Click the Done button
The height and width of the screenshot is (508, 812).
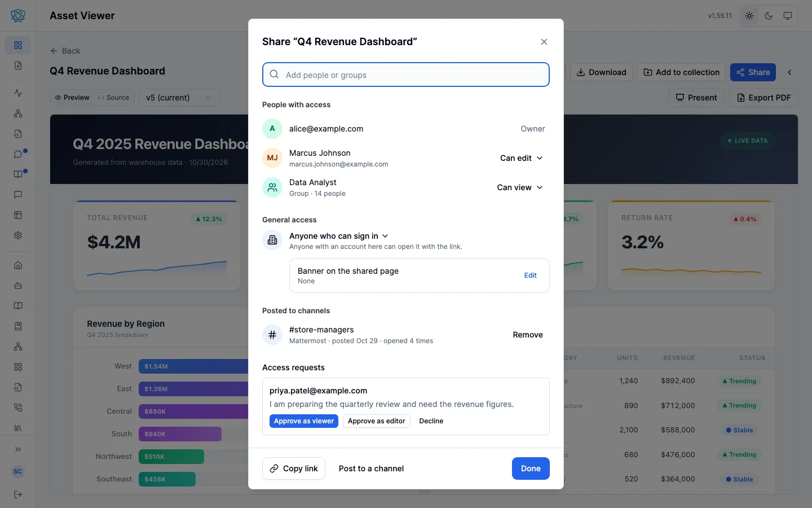click(x=531, y=468)
